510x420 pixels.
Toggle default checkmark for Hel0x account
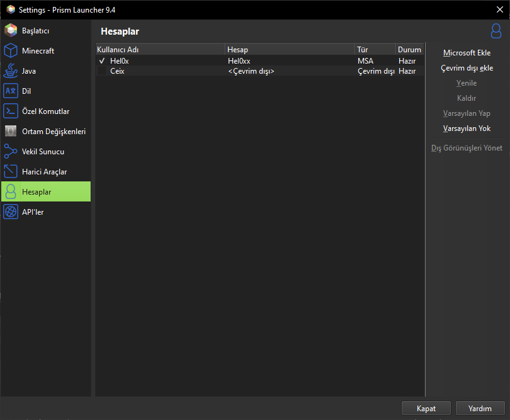tap(102, 61)
